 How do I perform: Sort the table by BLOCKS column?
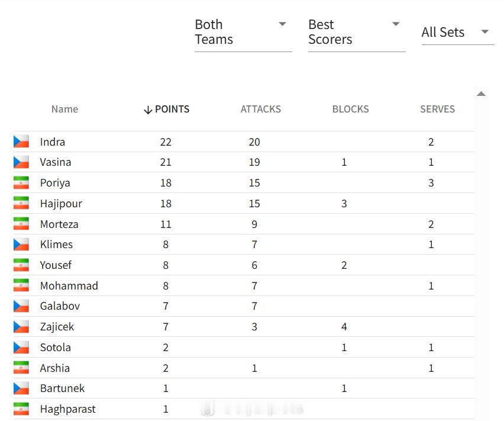(350, 109)
